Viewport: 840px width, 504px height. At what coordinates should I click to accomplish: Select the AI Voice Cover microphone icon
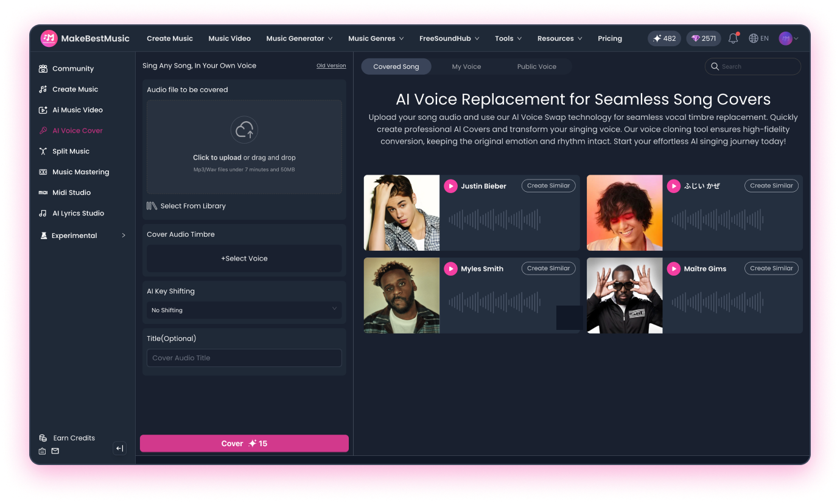click(43, 131)
